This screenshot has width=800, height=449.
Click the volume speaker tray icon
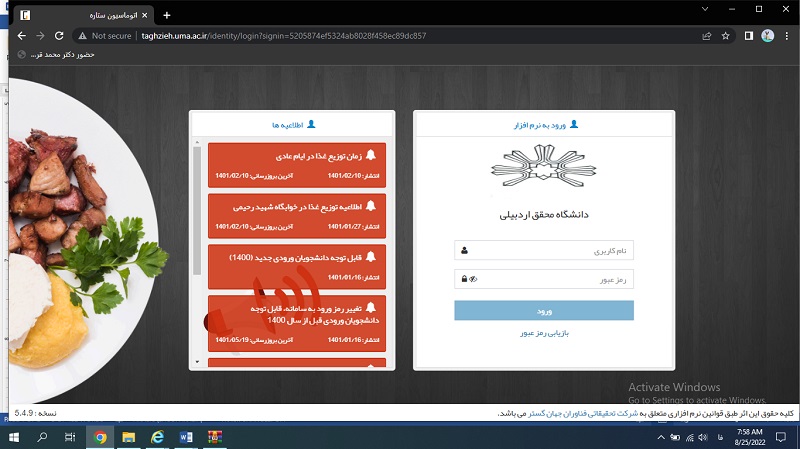pyautogui.click(x=703, y=437)
